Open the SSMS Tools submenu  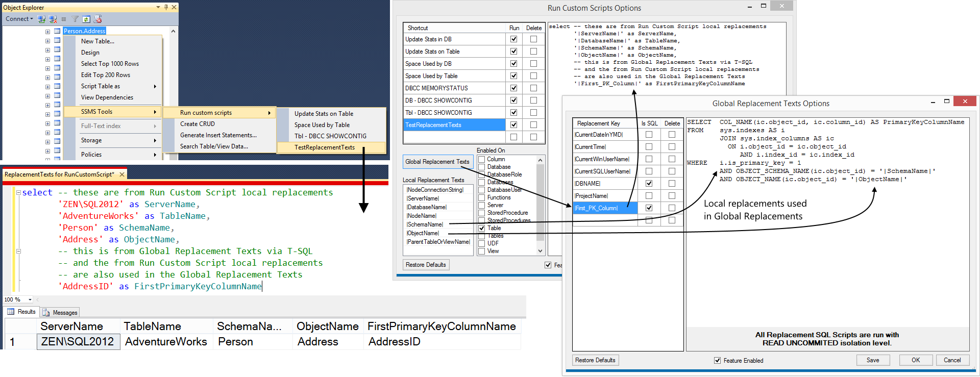click(113, 112)
